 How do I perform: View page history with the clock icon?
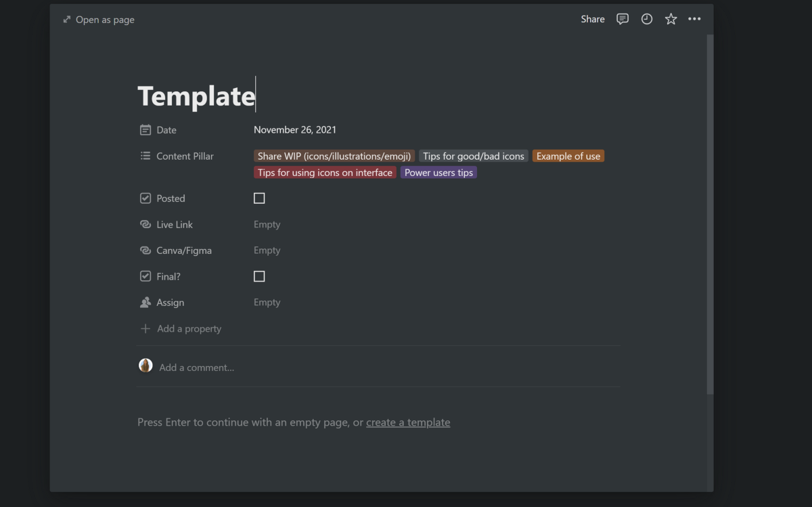646,19
